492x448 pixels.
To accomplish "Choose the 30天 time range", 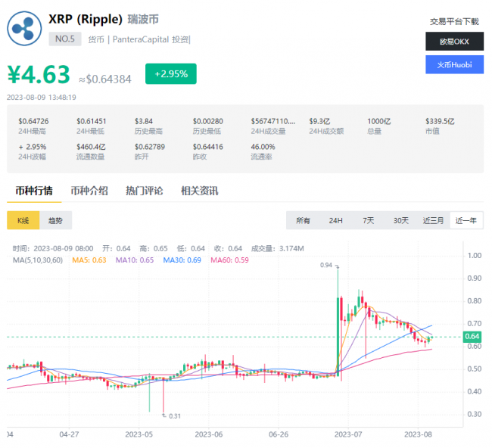I will point(401,220).
